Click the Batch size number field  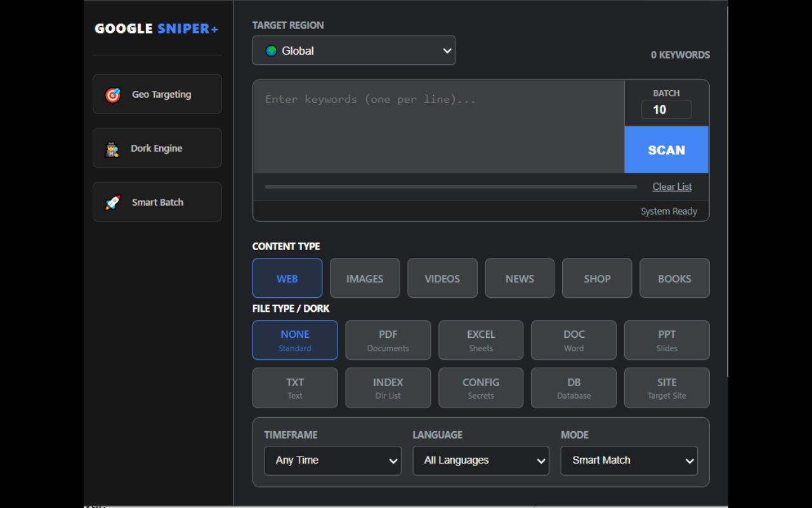[666, 110]
